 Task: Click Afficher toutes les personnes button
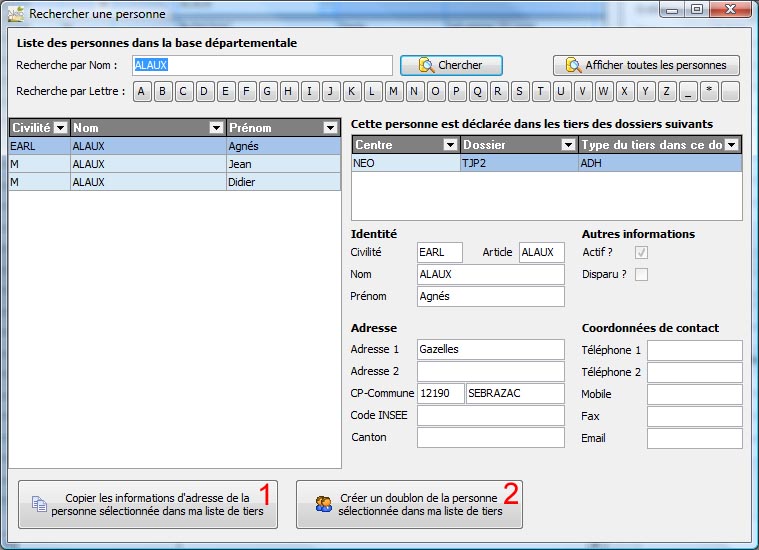(x=646, y=65)
